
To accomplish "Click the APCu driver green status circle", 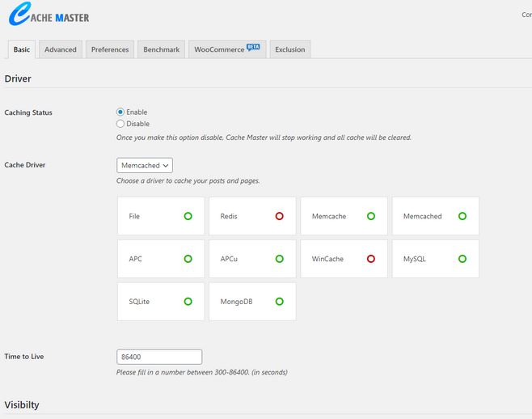I will pyautogui.click(x=279, y=259).
